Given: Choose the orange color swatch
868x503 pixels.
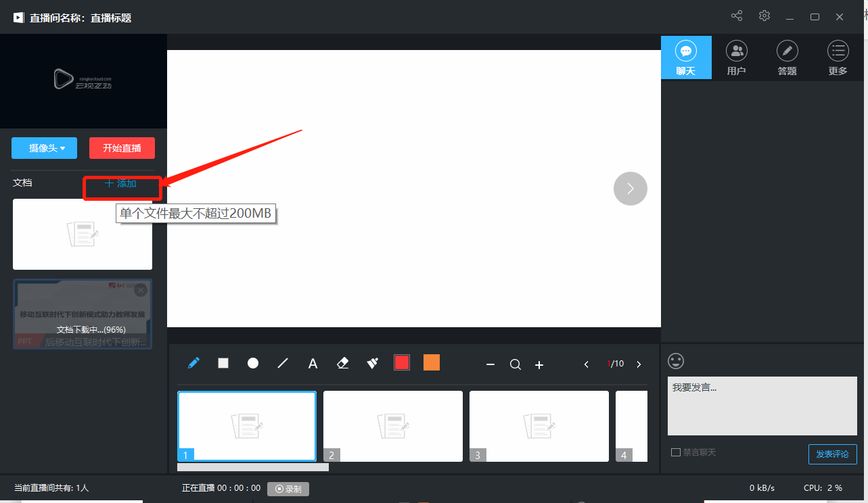Looking at the screenshot, I should pyautogui.click(x=432, y=362).
